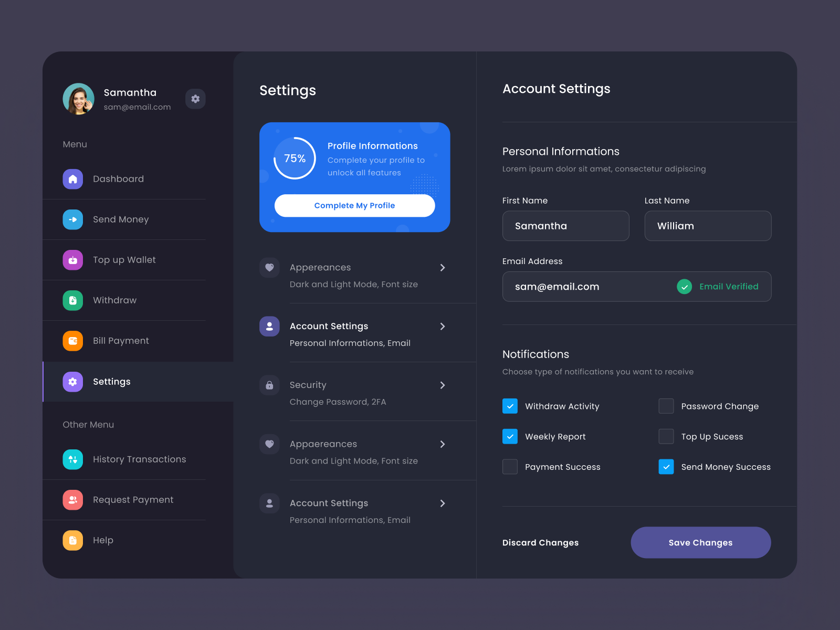Open the gear icon beside Samantha's name

pyautogui.click(x=195, y=99)
